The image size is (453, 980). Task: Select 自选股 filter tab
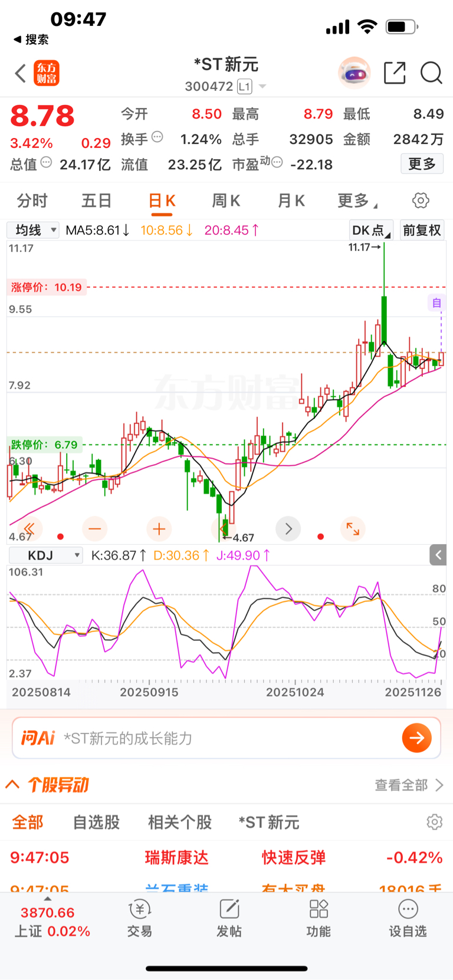96,823
